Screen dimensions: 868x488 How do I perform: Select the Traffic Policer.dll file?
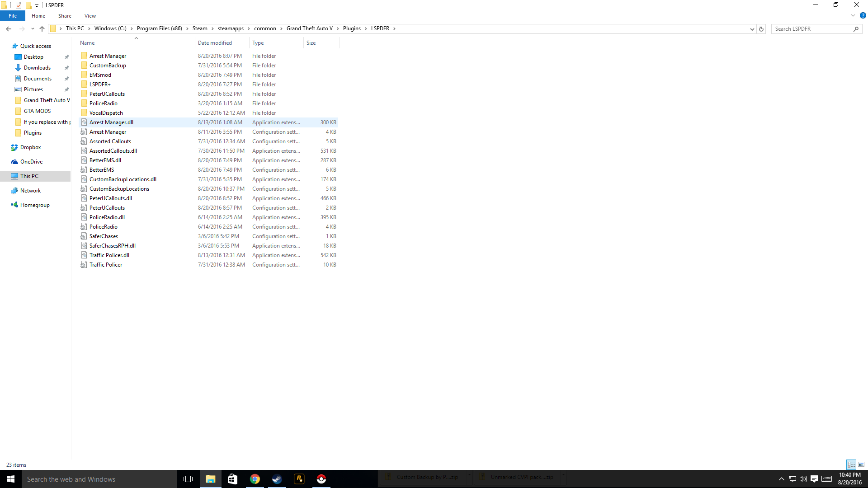[x=109, y=255]
